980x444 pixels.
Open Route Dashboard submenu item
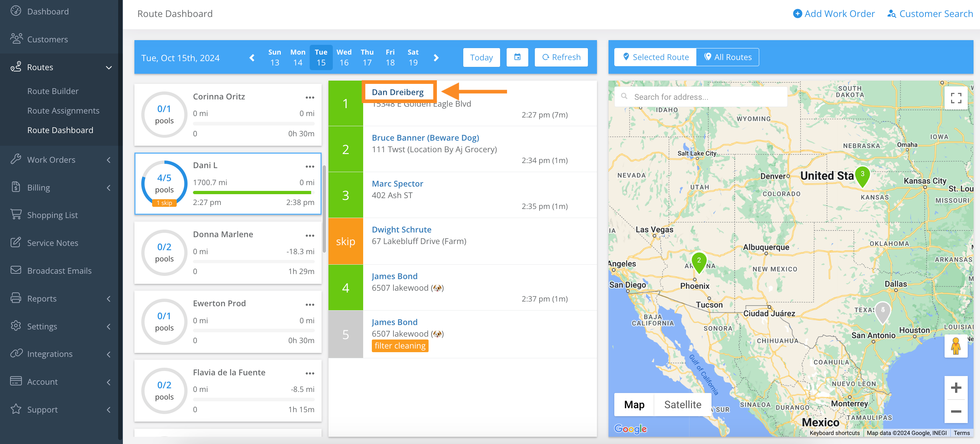point(60,130)
